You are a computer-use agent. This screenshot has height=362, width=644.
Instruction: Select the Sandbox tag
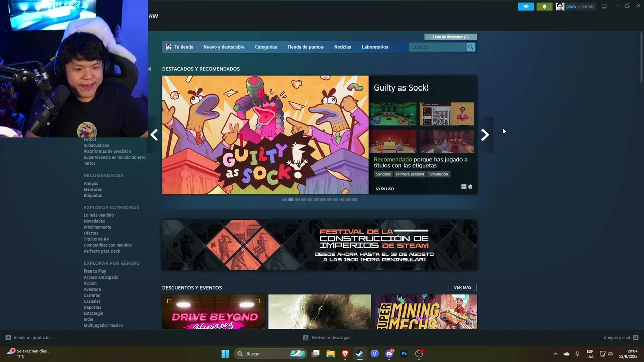coord(383,174)
